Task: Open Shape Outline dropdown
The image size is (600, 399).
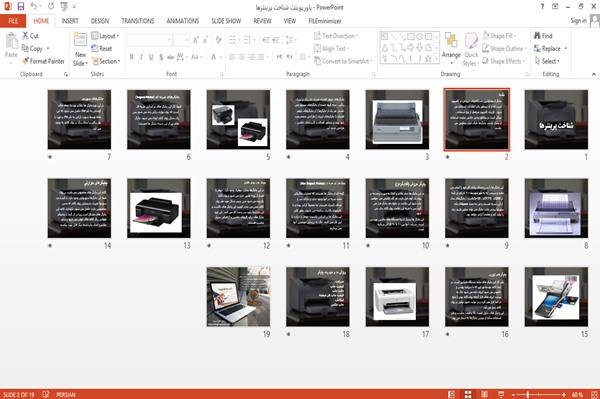Action: pos(504,48)
